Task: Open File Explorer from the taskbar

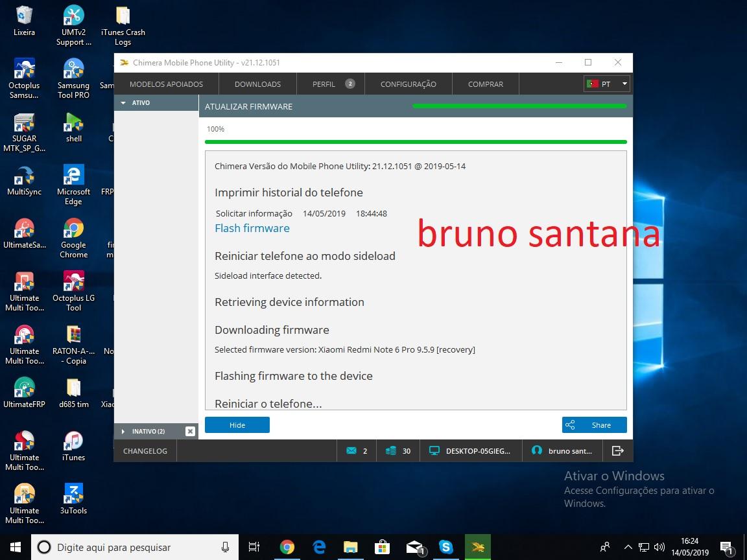Action: 351,547
